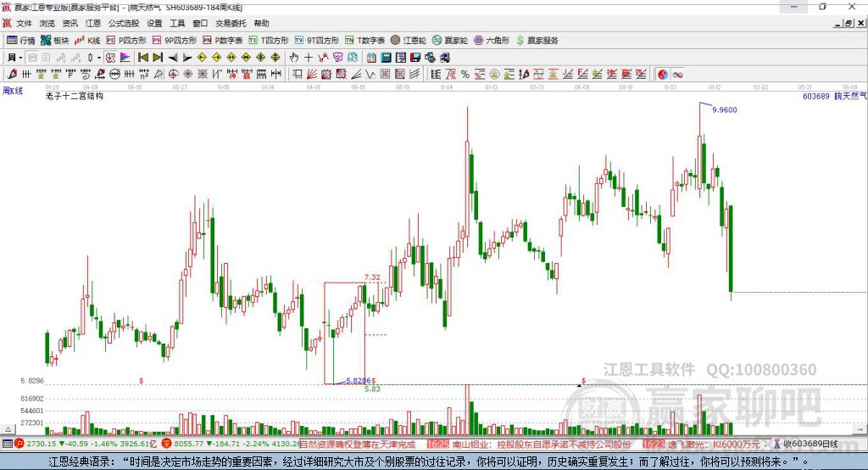Open the 文件 menu
This screenshot has height=470, width=868.
24,23
